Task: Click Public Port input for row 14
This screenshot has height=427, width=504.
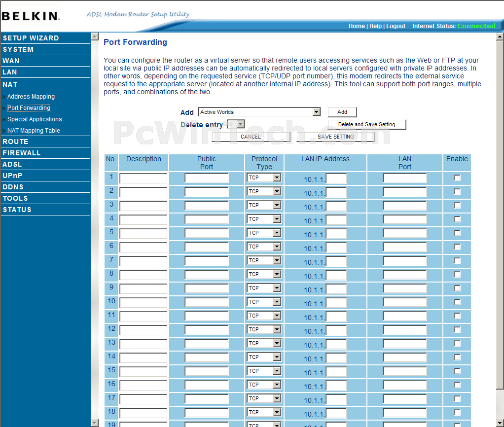Action: [x=207, y=357]
